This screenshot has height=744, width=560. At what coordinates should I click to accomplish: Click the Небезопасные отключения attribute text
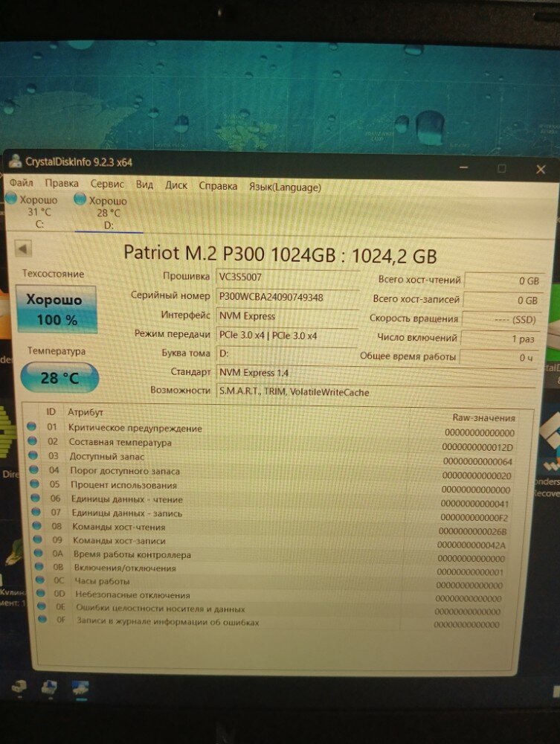(x=132, y=595)
